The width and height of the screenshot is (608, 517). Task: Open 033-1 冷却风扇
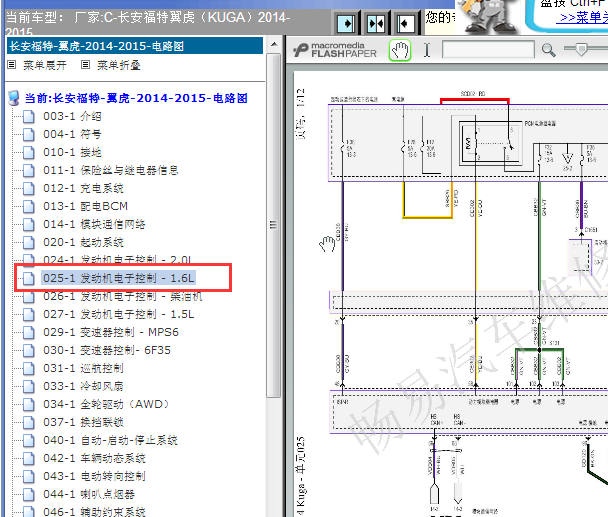[x=83, y=386]
